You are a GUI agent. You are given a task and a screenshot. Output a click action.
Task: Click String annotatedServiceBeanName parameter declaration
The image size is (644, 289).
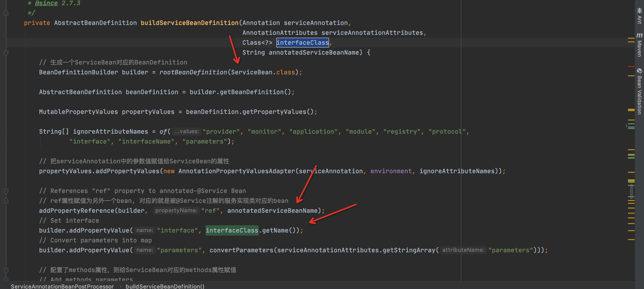click(x=301, y=52)
